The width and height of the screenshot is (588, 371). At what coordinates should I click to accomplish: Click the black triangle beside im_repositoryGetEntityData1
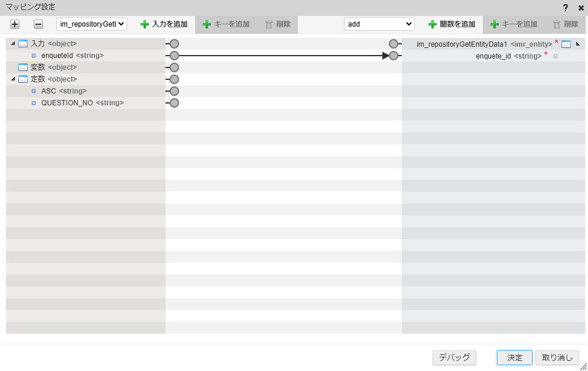(578, 43)
